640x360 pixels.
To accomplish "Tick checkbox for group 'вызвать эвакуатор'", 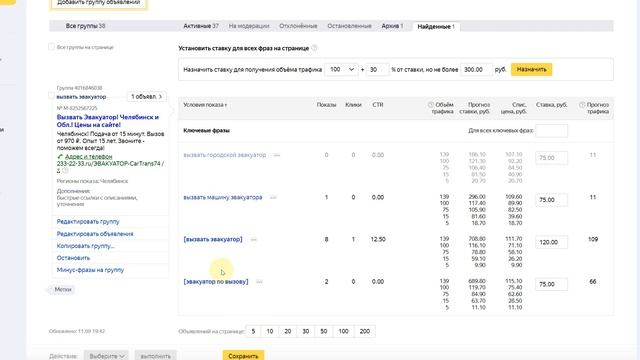I will pos(51,96).
